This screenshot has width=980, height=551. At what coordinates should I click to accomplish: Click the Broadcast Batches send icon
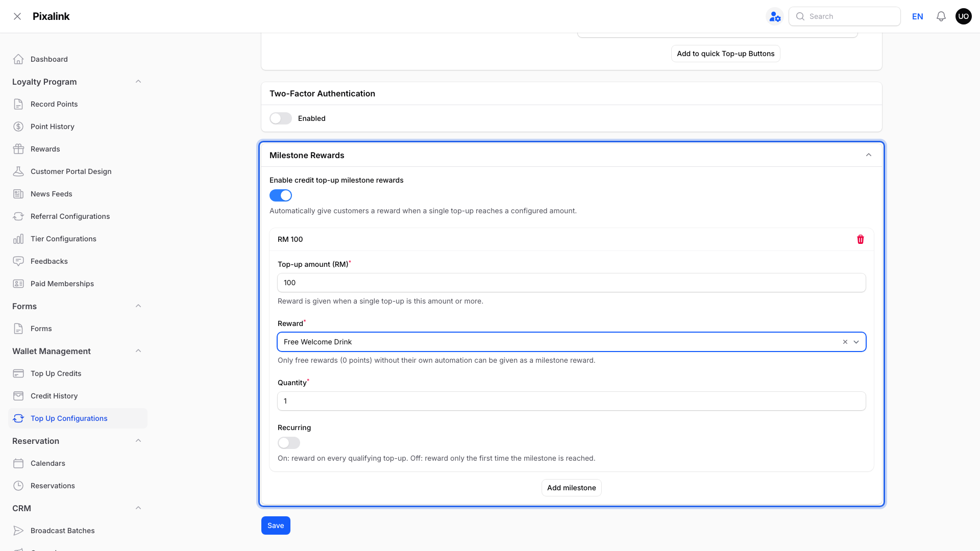(18, 531)
